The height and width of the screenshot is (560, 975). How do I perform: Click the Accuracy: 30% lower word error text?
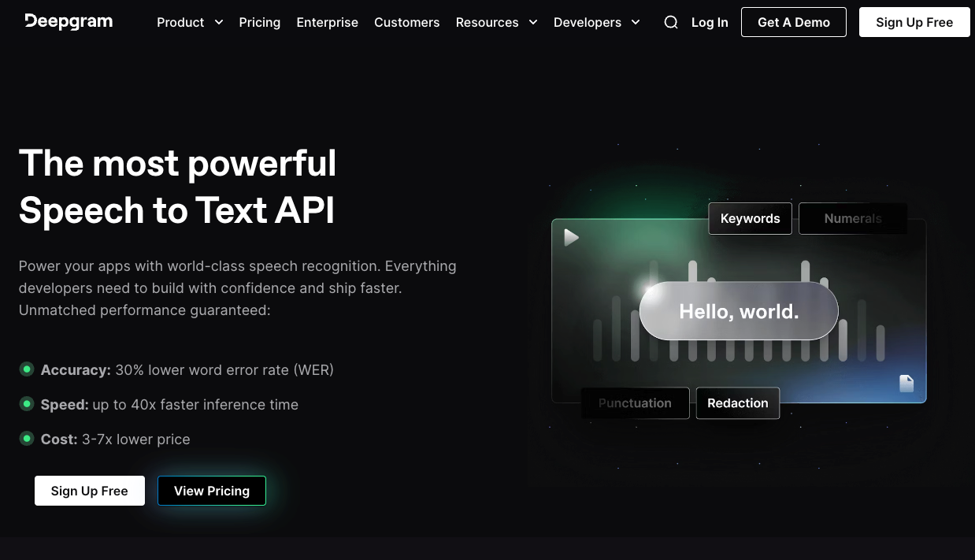(187, 369)
